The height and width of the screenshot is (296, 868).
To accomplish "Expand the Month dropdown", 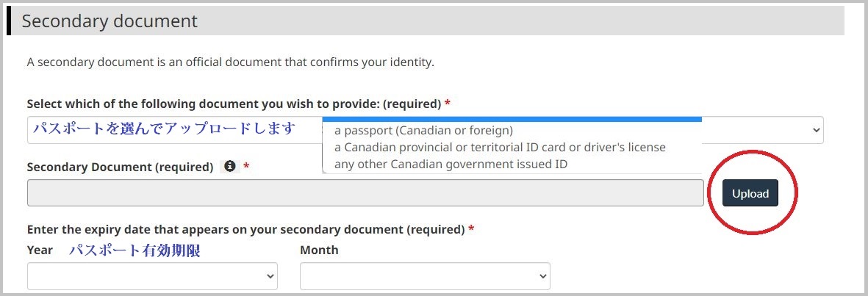I will (425, 275).
